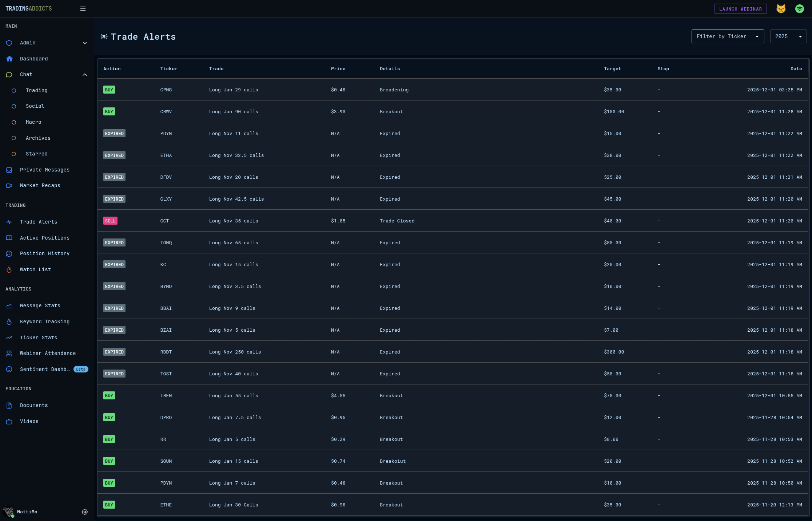Open settings gear beside MattiMo

point(85,512)
